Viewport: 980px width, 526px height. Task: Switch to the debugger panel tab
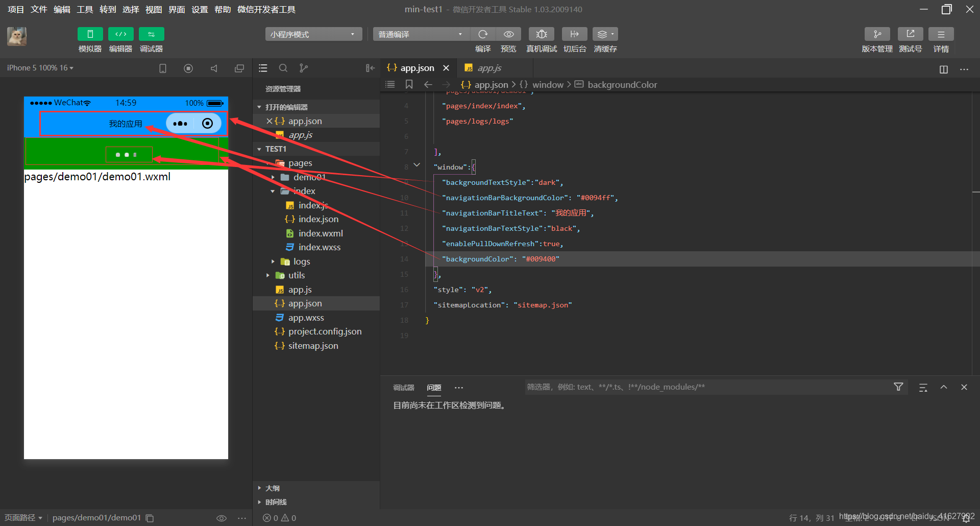click(x=404, y=388)
